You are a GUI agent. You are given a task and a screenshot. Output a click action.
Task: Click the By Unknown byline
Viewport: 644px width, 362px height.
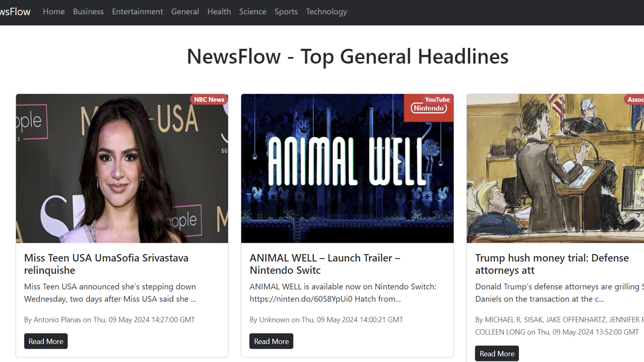coord(326,320)
